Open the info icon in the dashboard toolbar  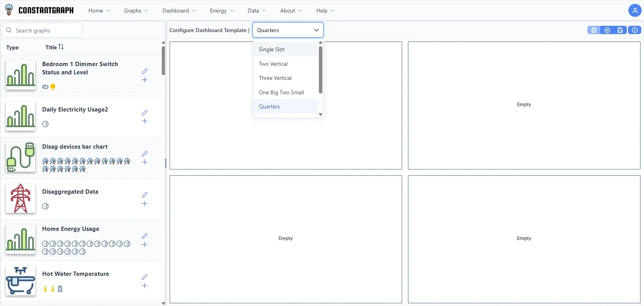(635, 30)
